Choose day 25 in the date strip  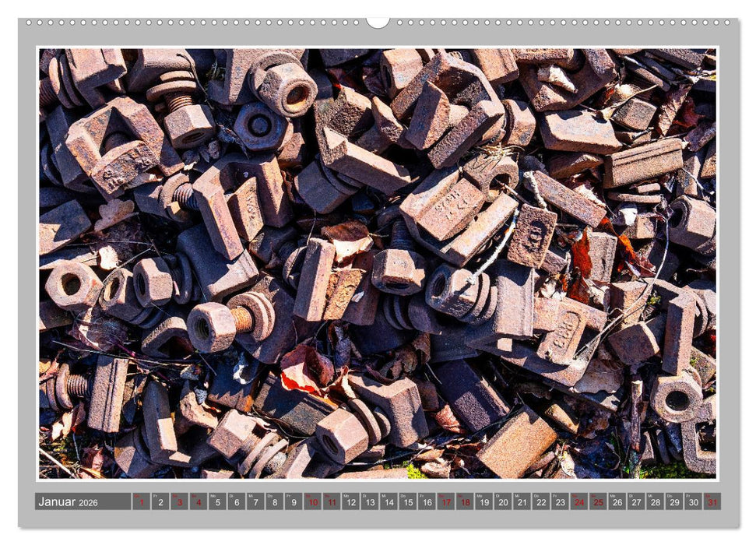click(598, 502)
